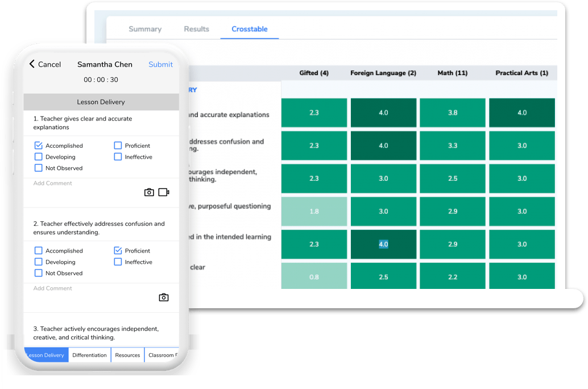The height and width of the screenshot is (389, 588).
Task: Click the Gifted 1.8 light green cell
Action: [x=314, y=212]
